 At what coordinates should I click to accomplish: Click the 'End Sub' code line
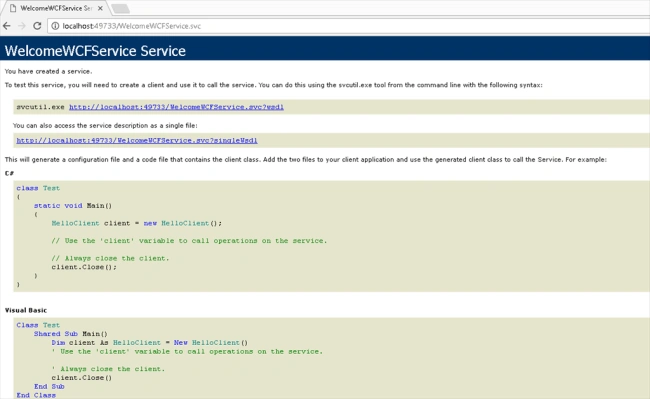click(x=49, y=386)
